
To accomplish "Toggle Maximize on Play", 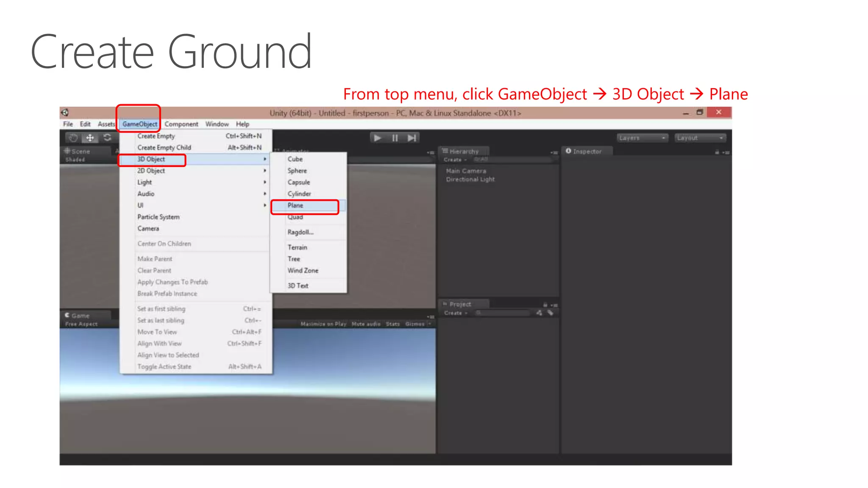I will [323, 324].
